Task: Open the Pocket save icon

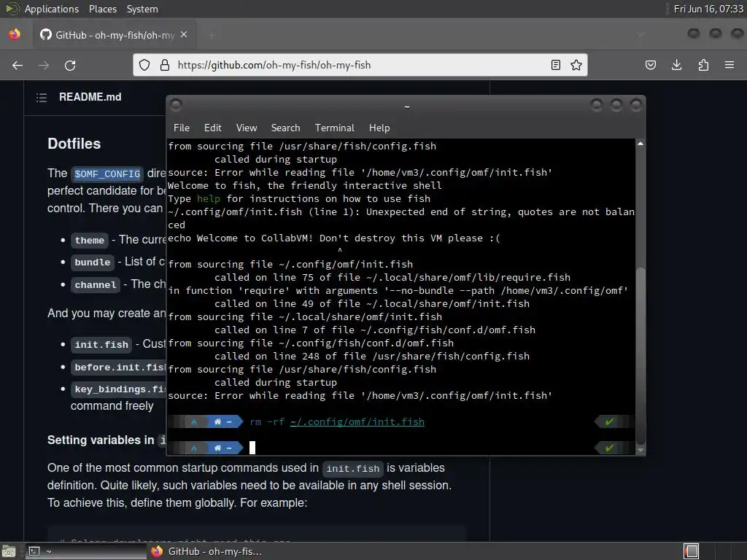Action: click(650, 65)
